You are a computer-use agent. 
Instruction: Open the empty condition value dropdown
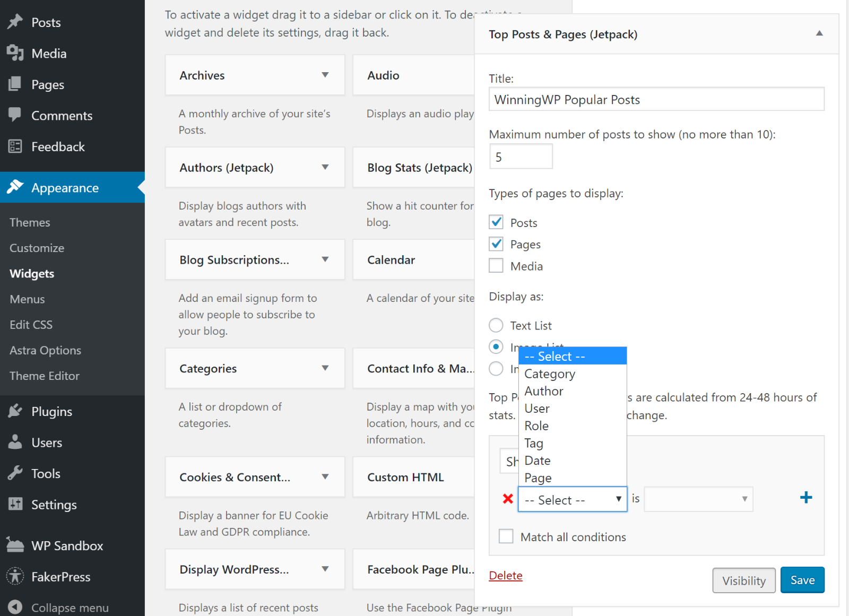coord(698,499)
